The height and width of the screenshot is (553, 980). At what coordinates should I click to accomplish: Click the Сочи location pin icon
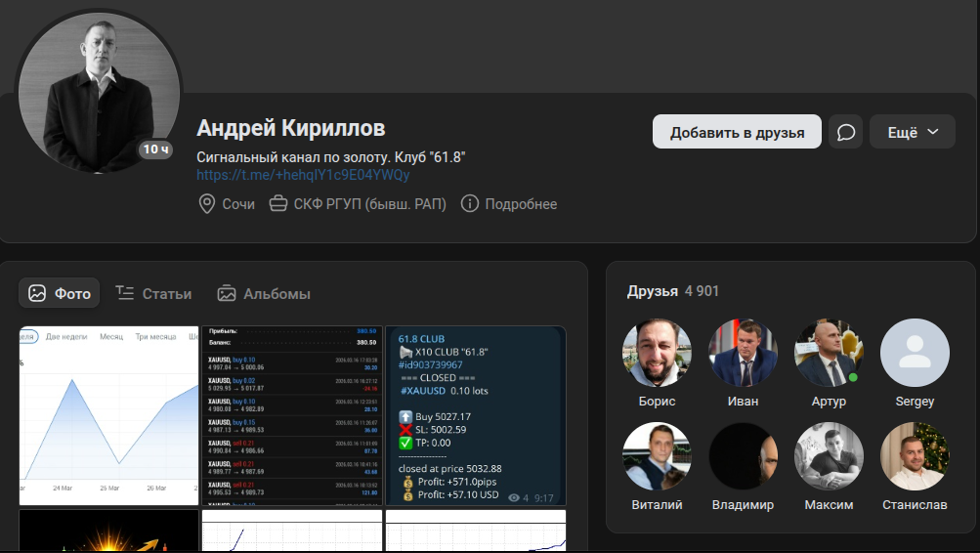coord(207,203)
